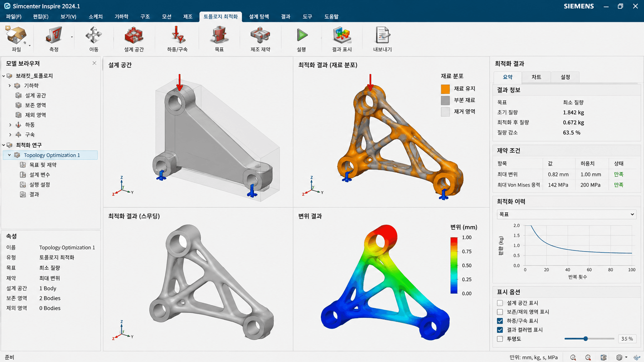Switch to the 설계 탐색 ribbon tab
Screen dimensions: 644x362
259,17
